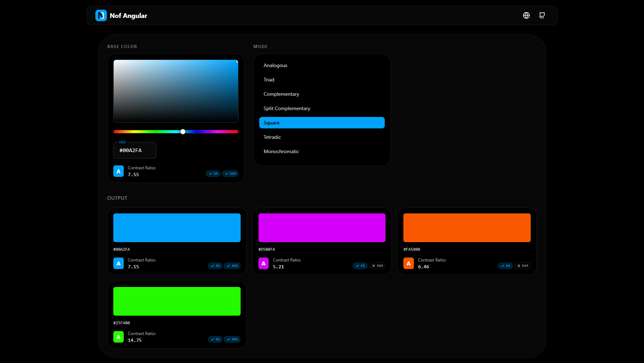Image resolution: width=644 pixels, height=363 pixels.
Task: Toggle the failed AAA badge on the orange card
Action: pos(522,266)
